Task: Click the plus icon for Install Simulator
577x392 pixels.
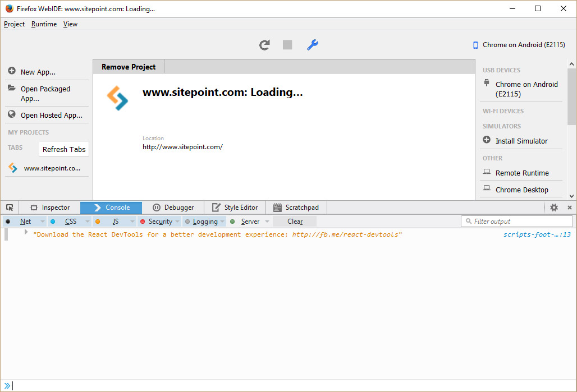Action: coord(487,140)
